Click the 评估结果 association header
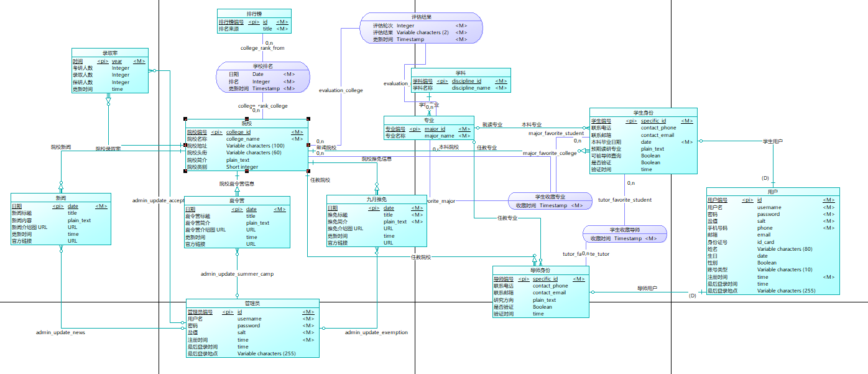 click(x=422, y=17)
